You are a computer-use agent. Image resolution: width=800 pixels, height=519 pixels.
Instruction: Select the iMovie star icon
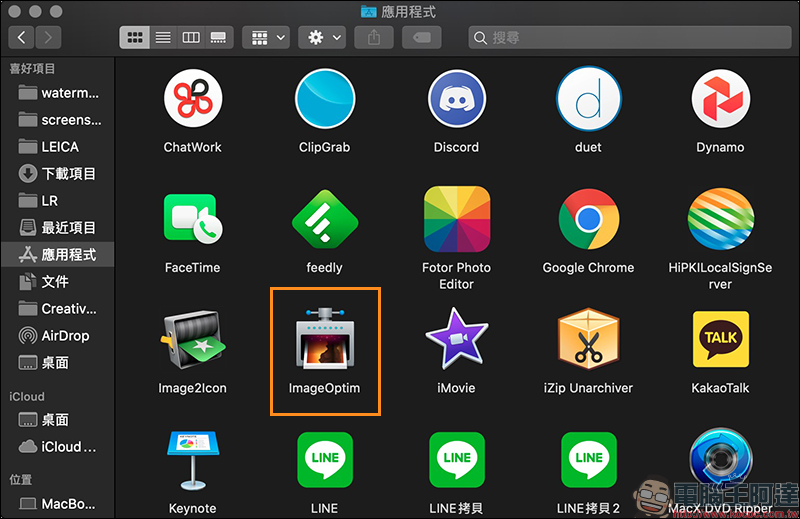(x=456, y=338)
